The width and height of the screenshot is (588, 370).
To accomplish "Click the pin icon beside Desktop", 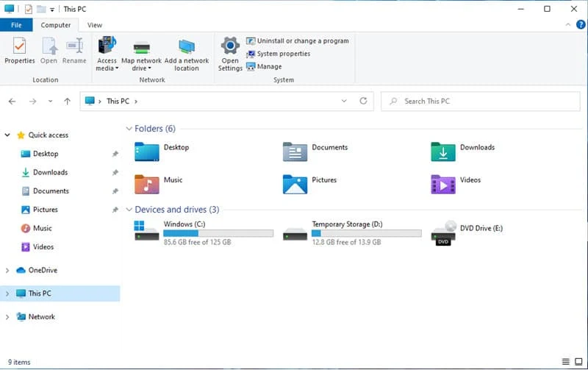I will 115,154.
